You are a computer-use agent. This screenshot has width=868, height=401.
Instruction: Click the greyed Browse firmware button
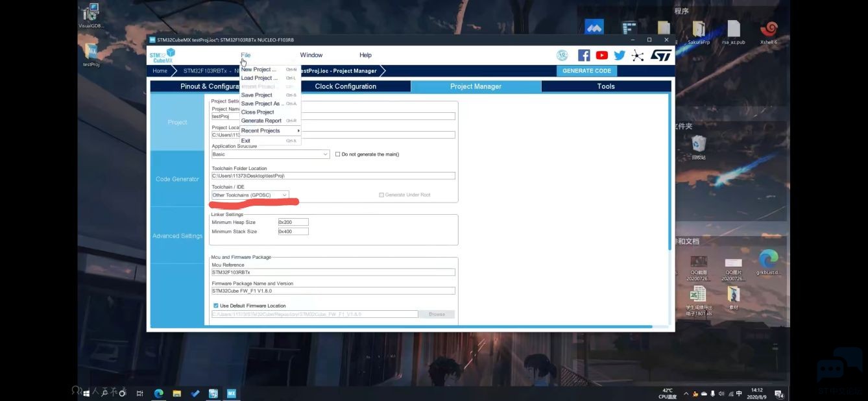(x=437, y=314)
